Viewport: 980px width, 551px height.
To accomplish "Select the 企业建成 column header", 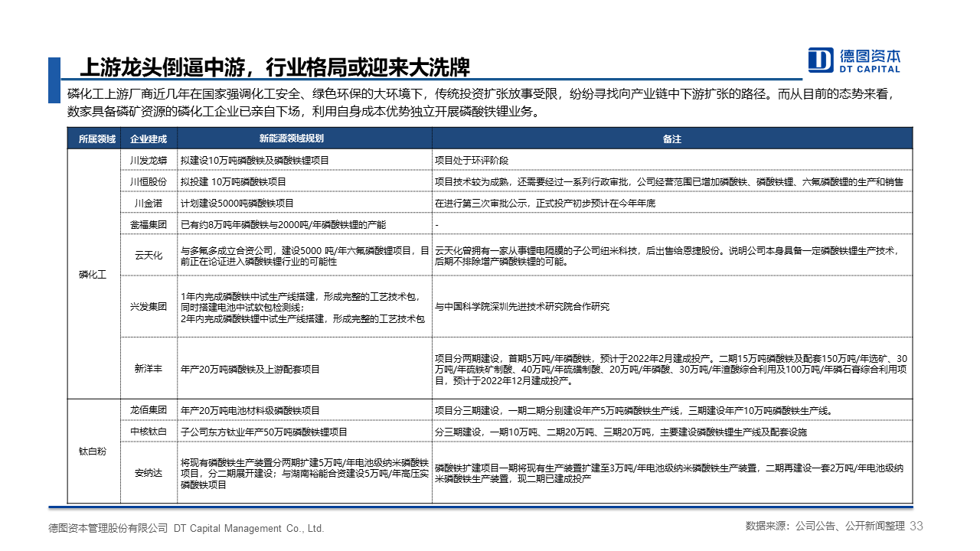I will coord(149,139).
